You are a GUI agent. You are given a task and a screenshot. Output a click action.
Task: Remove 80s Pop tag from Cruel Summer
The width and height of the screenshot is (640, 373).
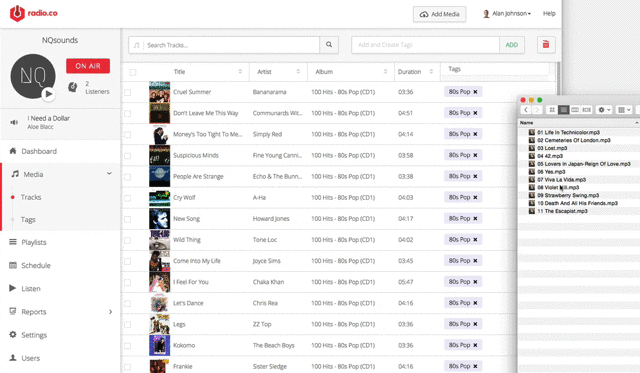click(475, 92)
